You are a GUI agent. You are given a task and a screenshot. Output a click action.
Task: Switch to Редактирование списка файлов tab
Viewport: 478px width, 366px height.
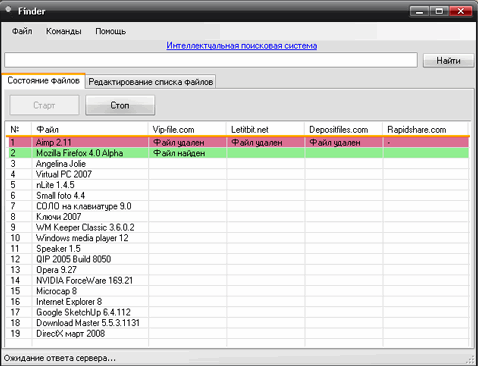pos(151,82)
